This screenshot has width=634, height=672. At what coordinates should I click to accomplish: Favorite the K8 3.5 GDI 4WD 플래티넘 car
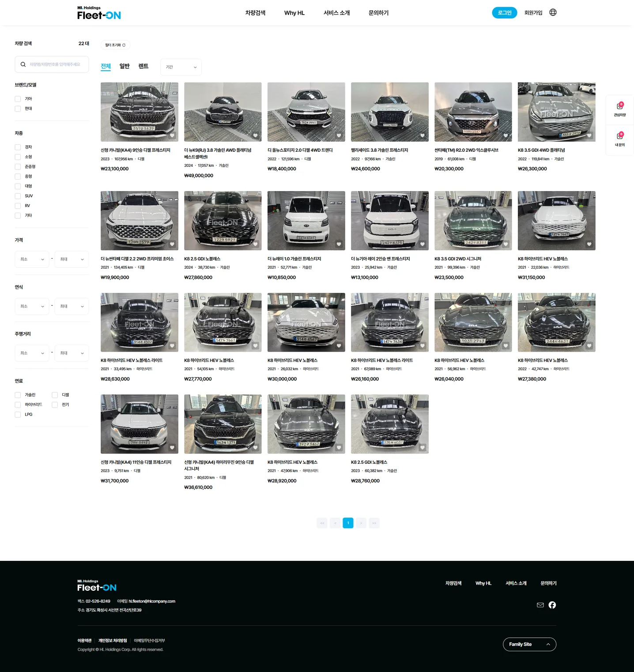(x=589, y=135)
